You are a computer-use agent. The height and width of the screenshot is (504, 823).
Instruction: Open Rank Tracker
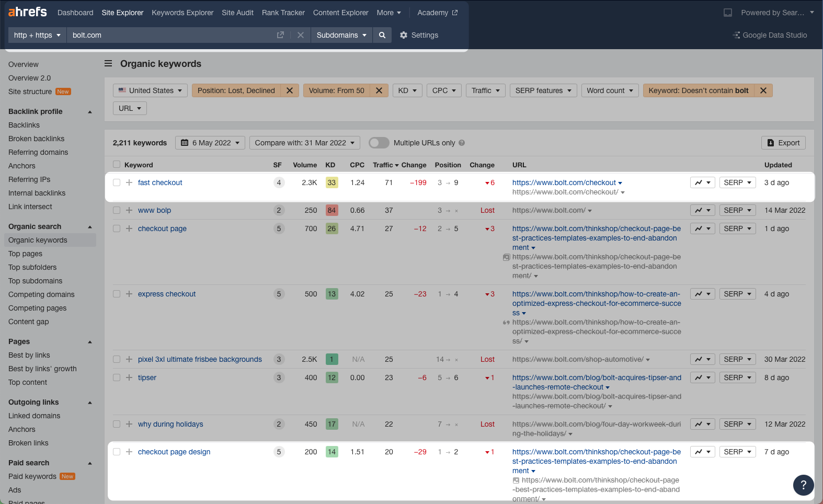pyautogui.click(x=283, y=13)
